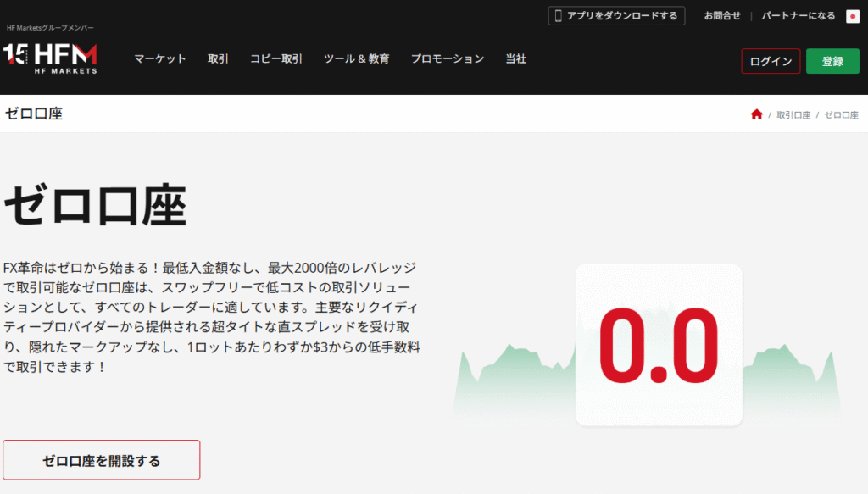Image resolution: width=868 pixels, height=494 pixels.
Task: Open the 当社 menu
Action: [x=515, y=59]
